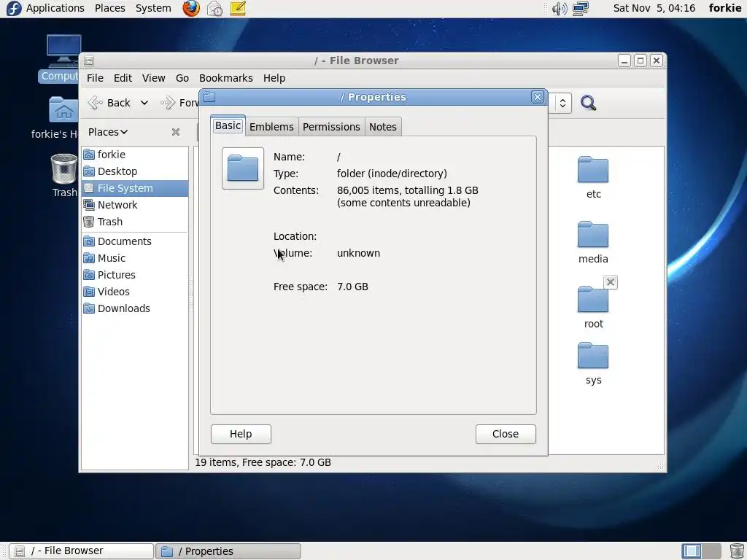Switch to the Permissions tab

click(332, 127)
